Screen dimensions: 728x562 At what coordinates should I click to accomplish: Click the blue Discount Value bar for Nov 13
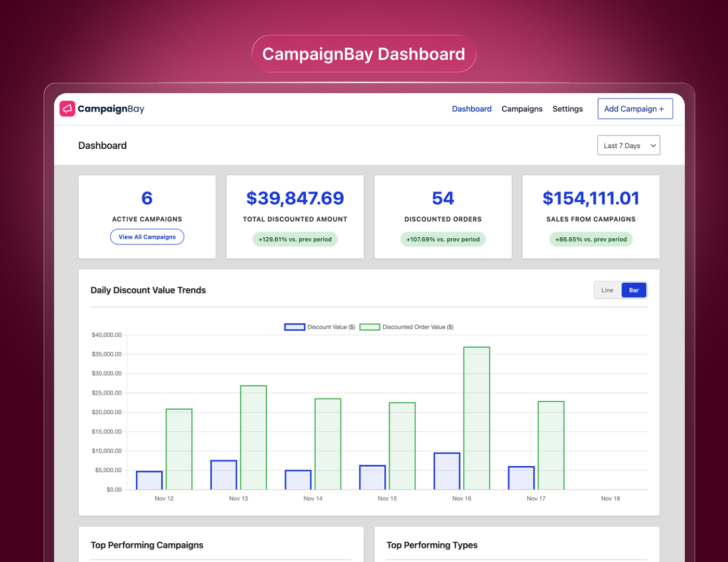224,475
